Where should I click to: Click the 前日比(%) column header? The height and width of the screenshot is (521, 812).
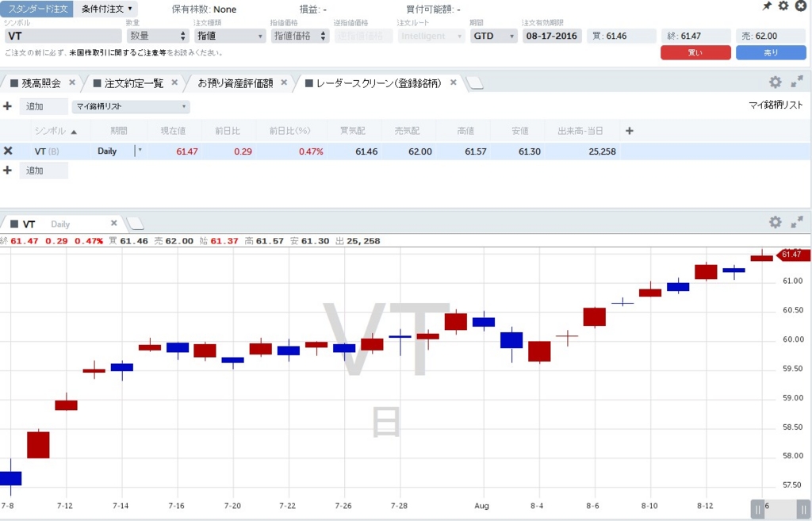point(289,131)
